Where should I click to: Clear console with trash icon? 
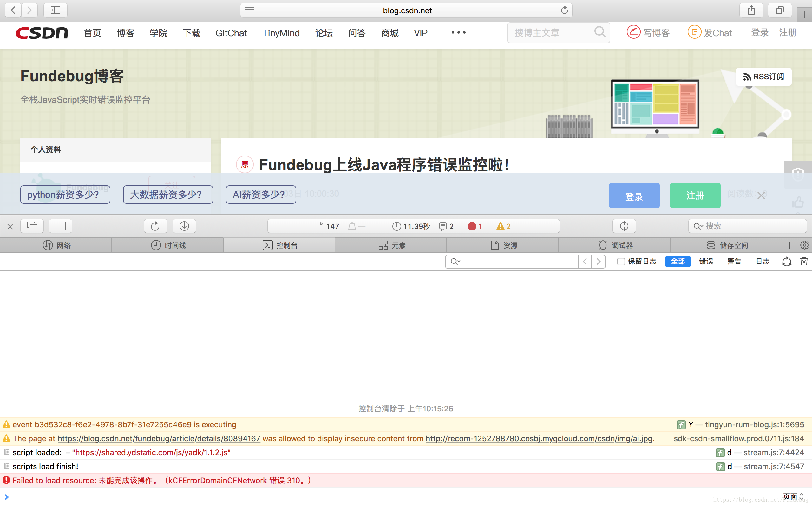point(804,261)
